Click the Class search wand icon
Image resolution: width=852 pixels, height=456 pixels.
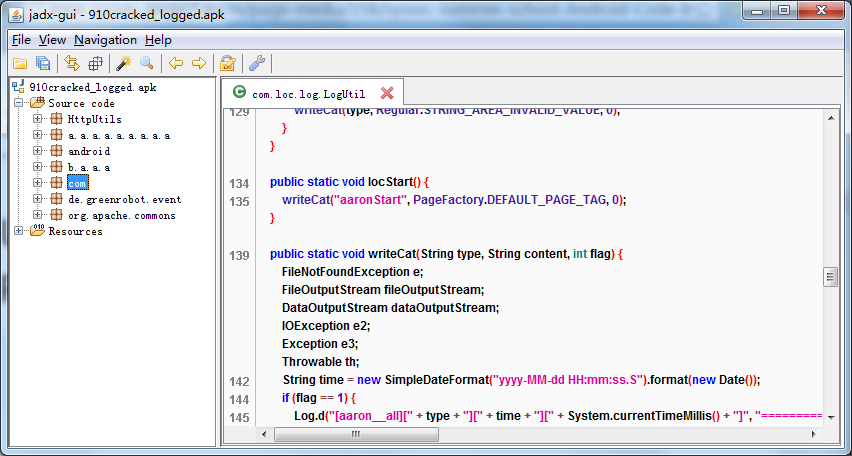(124, 64)
